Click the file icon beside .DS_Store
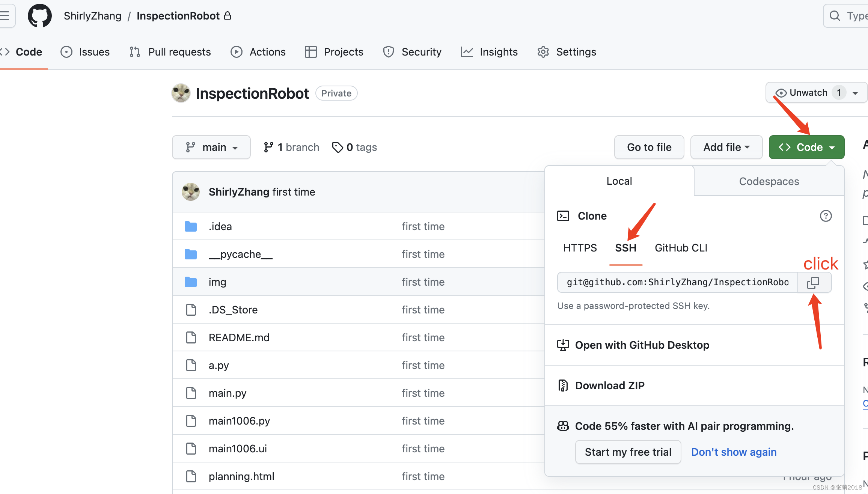 [x=191, y=310]
